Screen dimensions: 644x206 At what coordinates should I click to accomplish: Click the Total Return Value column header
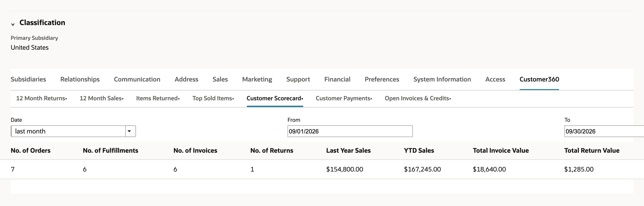click(x=592, y=150)
